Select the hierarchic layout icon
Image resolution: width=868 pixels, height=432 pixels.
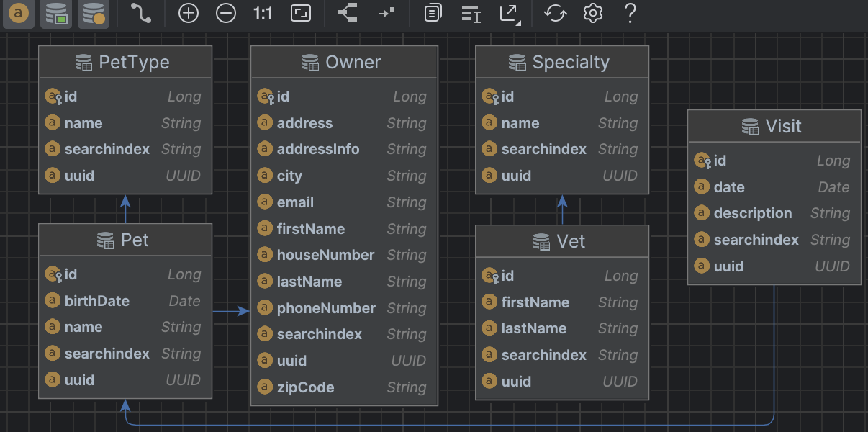[x=348, y=13]
